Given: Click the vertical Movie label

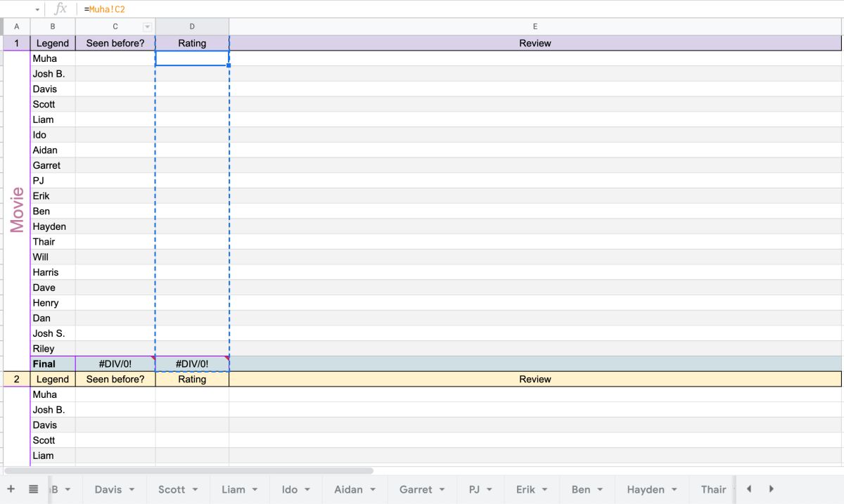Looking at the screenshot, I should pos(17,209).
